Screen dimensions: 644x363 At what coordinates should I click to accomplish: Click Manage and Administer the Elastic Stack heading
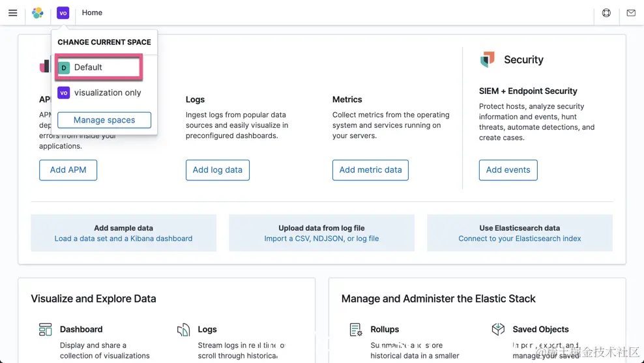pyautogui.click(x=438, y=298)
